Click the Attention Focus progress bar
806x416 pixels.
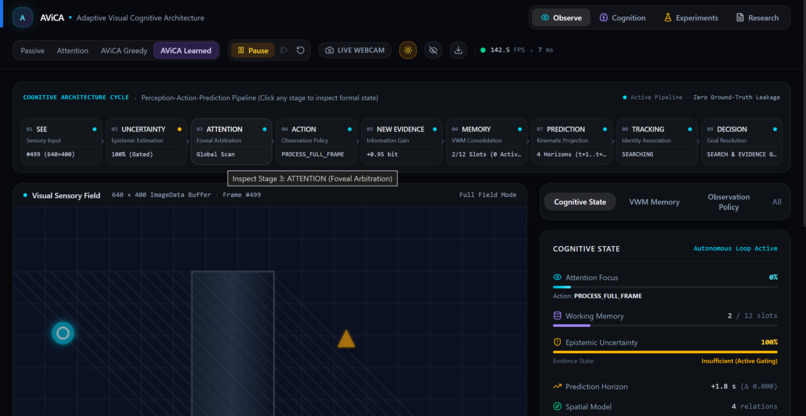point(665,287)
